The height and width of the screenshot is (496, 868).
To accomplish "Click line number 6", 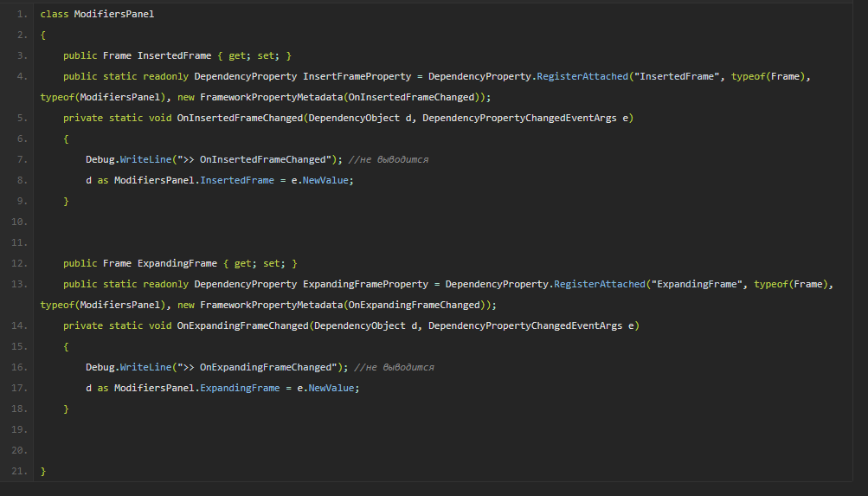I will 23,139.
